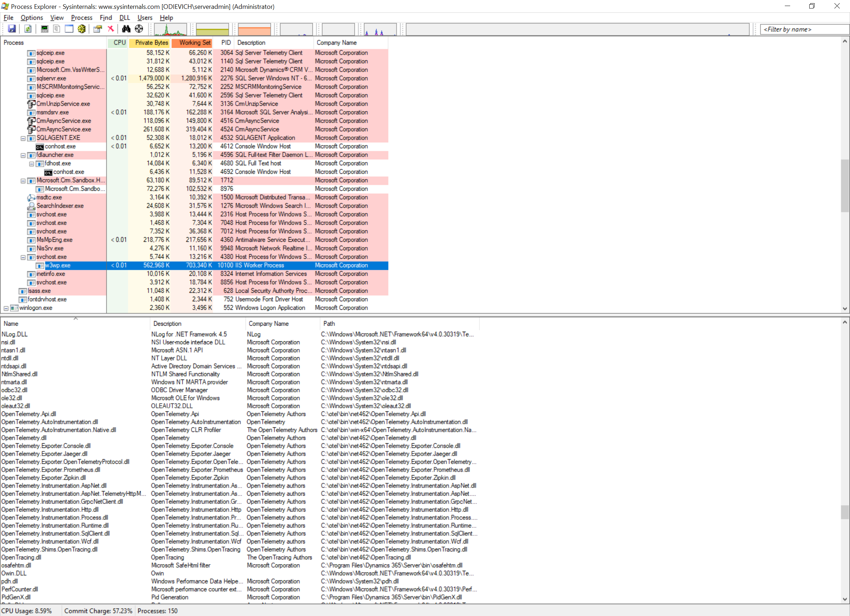The height and width of the screenshot is (616, 850).
Task: Open process properties via hand icon
Action: click(x=97, y=29)
